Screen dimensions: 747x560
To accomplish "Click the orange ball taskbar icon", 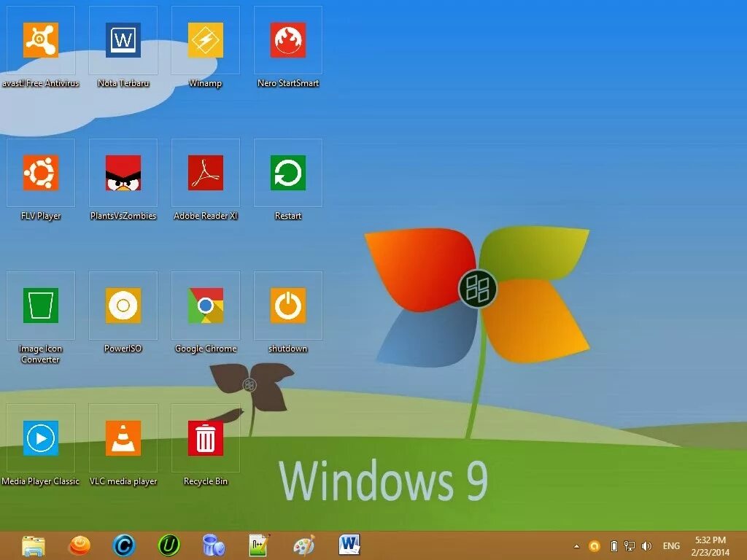I will tap(80, 545).
